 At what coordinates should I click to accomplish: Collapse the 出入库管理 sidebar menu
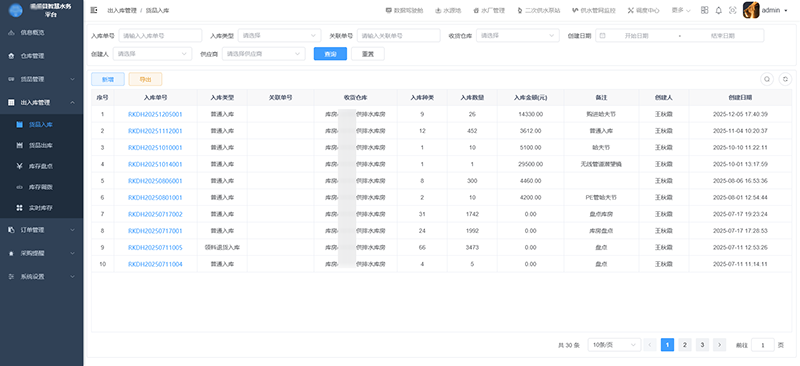pyautogui.click(x=41, y=103)
